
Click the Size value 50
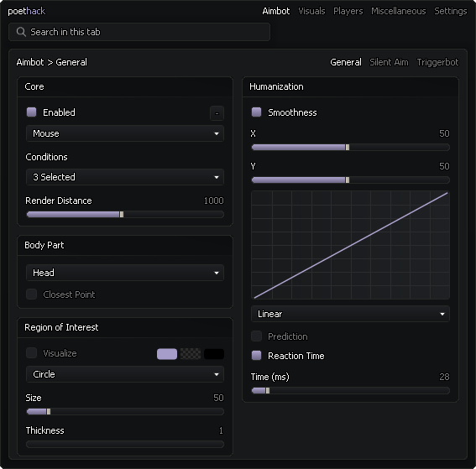[x=218, y=398]
